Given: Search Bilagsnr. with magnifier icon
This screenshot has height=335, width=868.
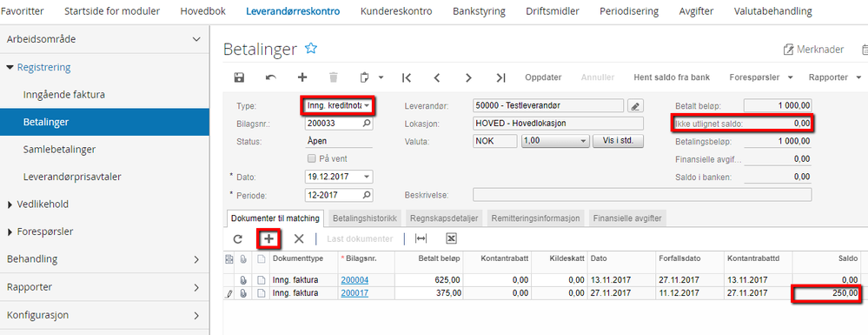Looking at the screenshot, I should [367, 124].
